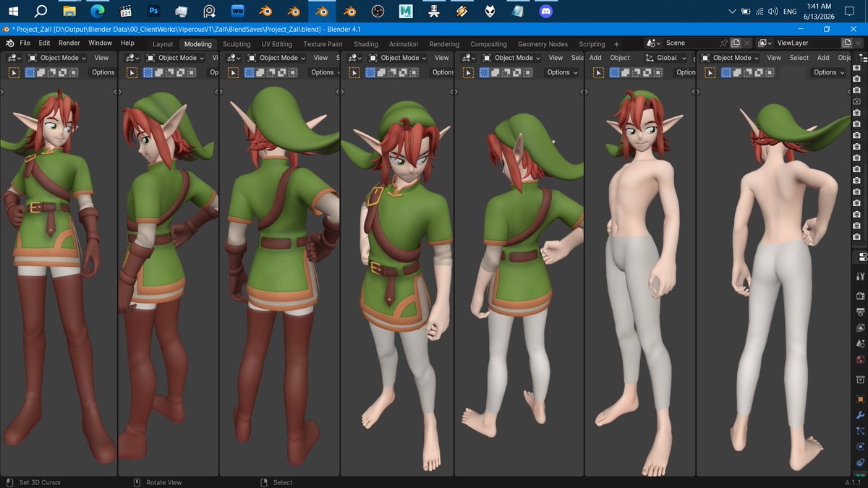The width and height of the screenshot is (868, 488).
Task: Click the volume icon in system tray
Action: (x=774, y=11)
